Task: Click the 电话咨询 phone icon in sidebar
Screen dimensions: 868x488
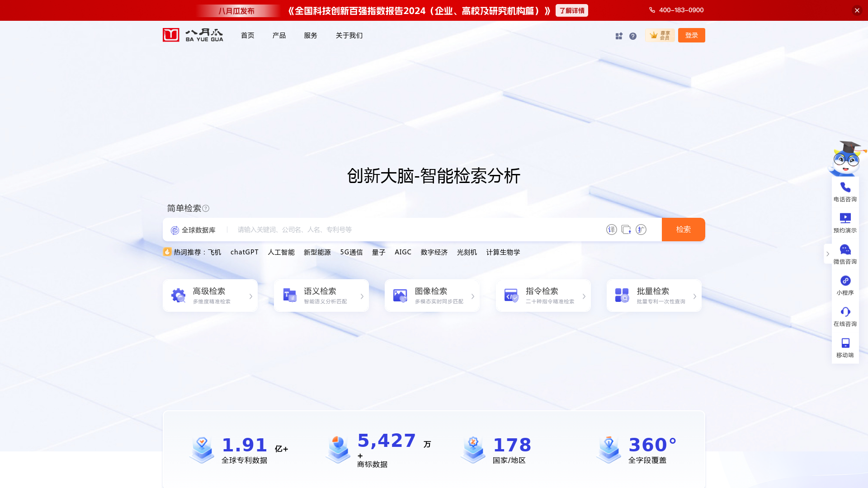Action: [845, 188]
